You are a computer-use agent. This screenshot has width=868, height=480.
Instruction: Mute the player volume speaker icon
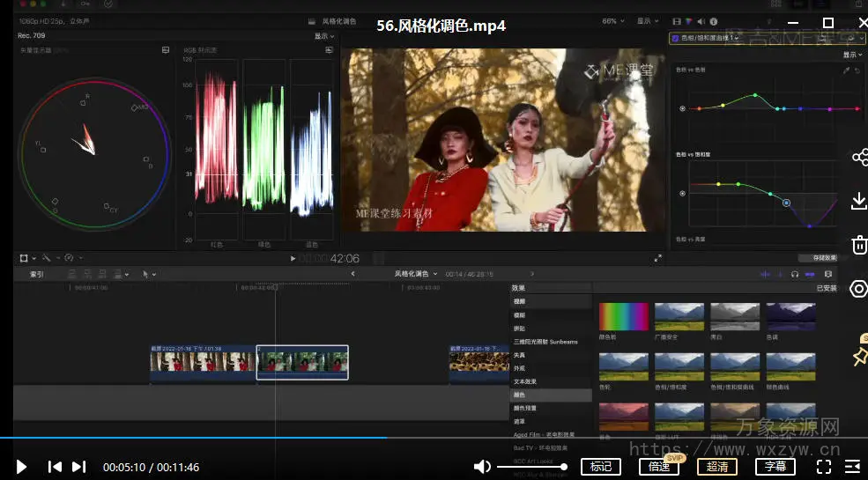(482, 467)
